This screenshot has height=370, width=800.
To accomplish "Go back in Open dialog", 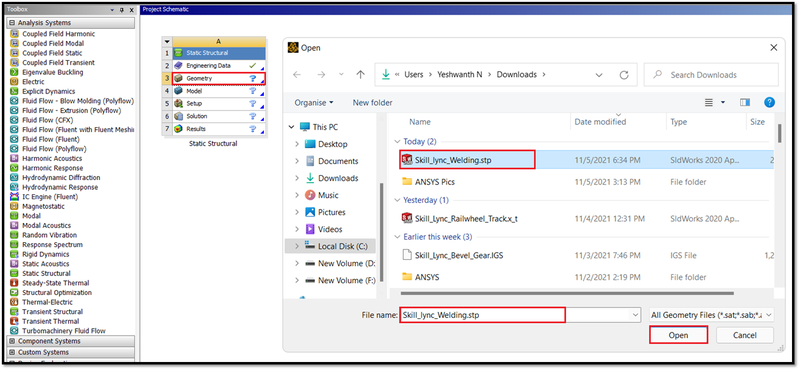I will [x=297, y=75].
